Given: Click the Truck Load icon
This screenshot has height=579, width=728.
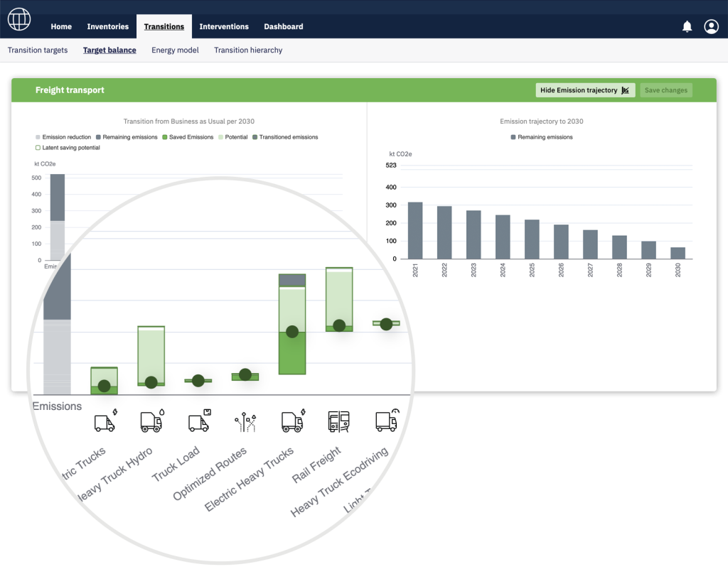Looking at the screenshot, I should pyautogui.click(x=199, y=422).
